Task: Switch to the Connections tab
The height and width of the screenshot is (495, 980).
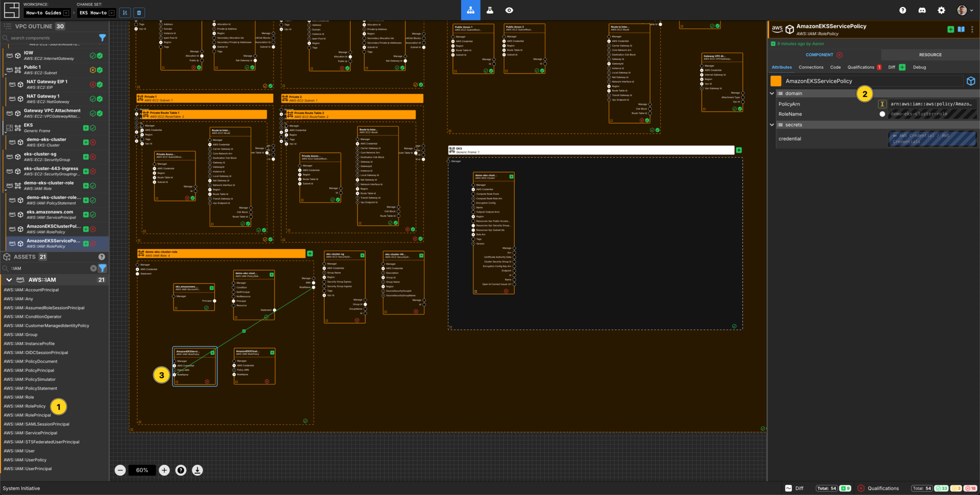Action: click(811, 67)
